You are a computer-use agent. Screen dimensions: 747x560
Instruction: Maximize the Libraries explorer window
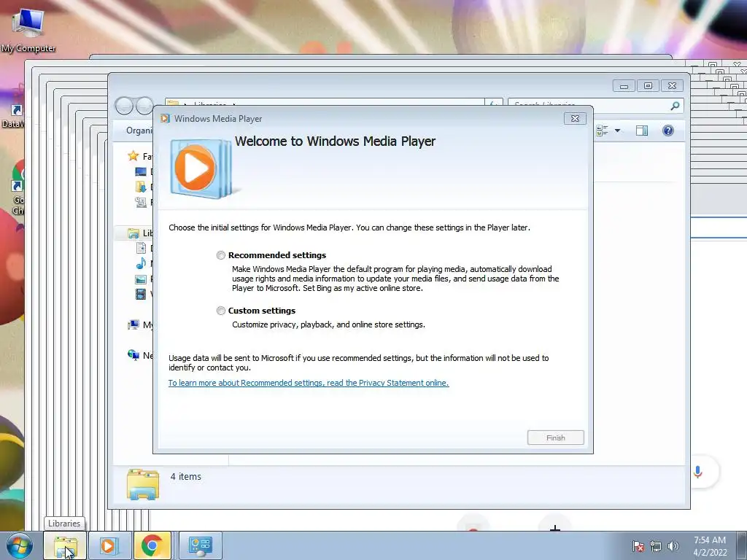[x=648, y=86]
